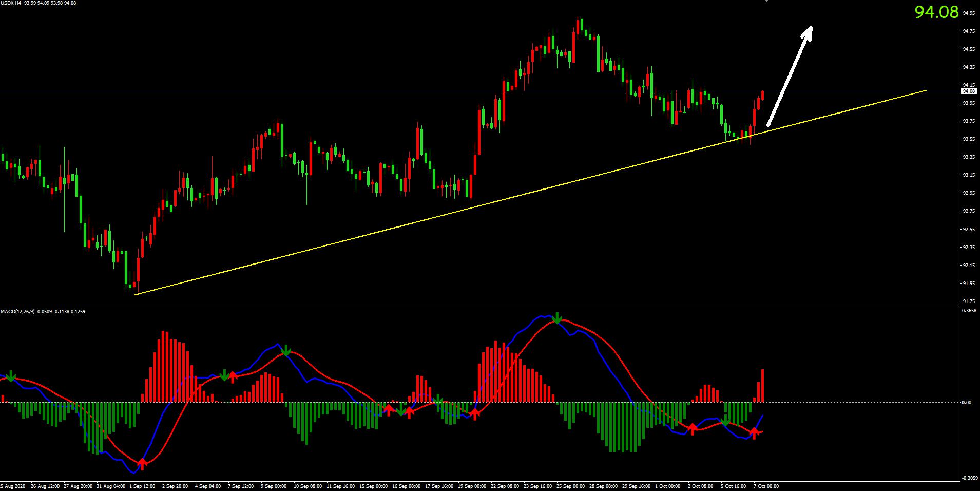The image size is (980, 491).
Task: Click the 91.75 price scale label
Action: [x=969, y=301]
